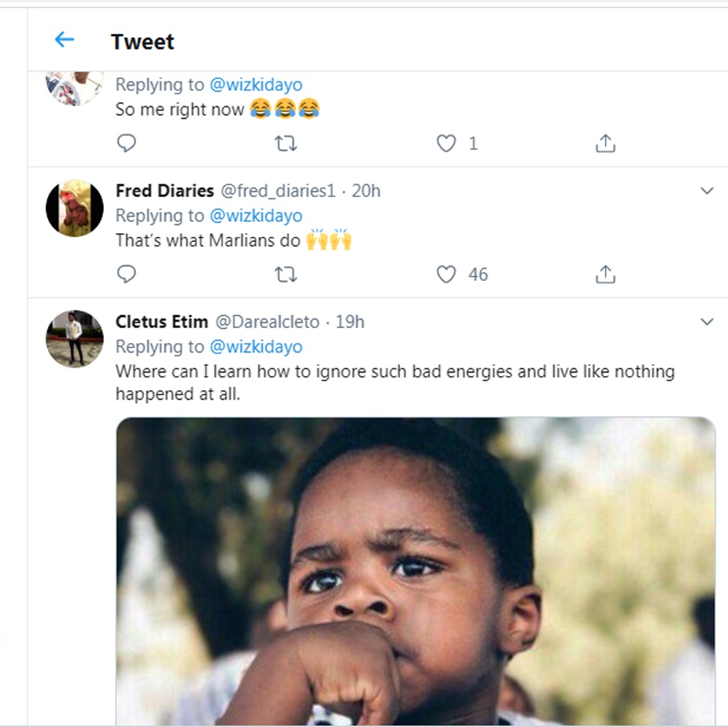Share Fred Diaries' Marlians tweet

pos(605,274)
